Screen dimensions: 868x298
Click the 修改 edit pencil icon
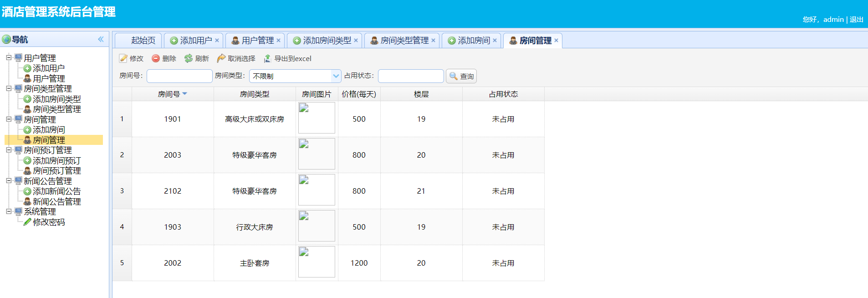pos(123,58)
